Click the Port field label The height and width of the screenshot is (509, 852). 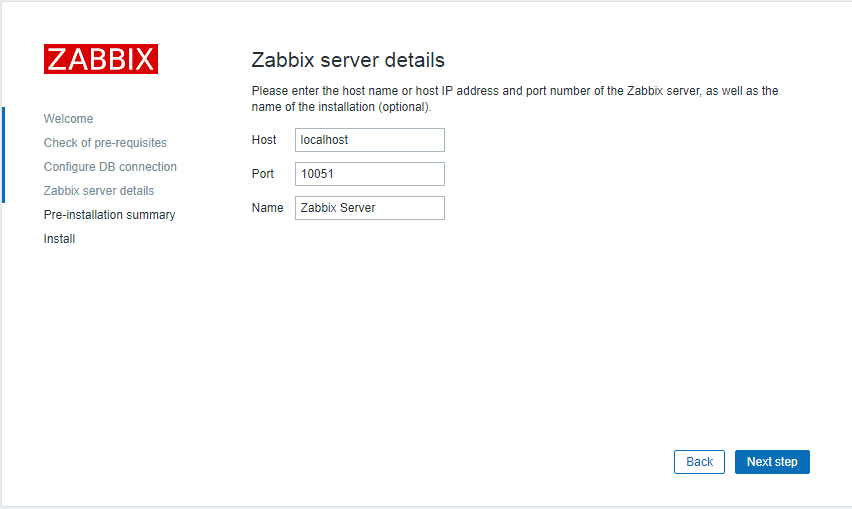point(262,174)
